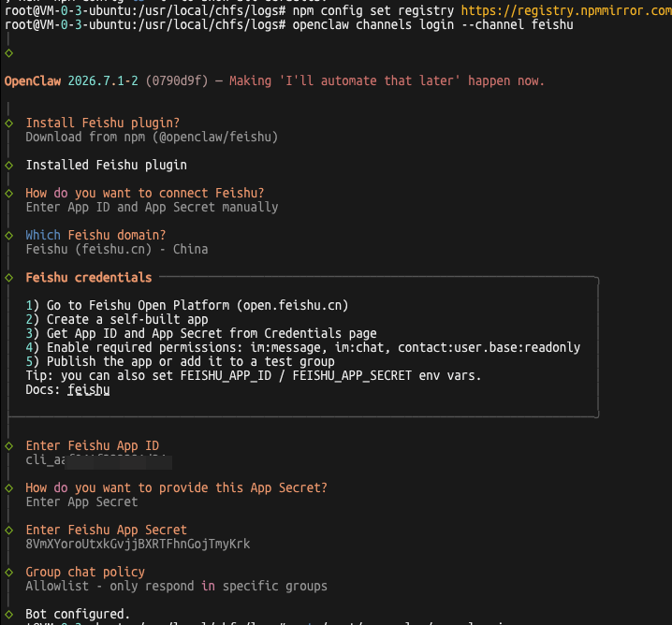Click the diamond marker next to Installed Feishu plugin
672x625 pixels.
coord(9,166)
